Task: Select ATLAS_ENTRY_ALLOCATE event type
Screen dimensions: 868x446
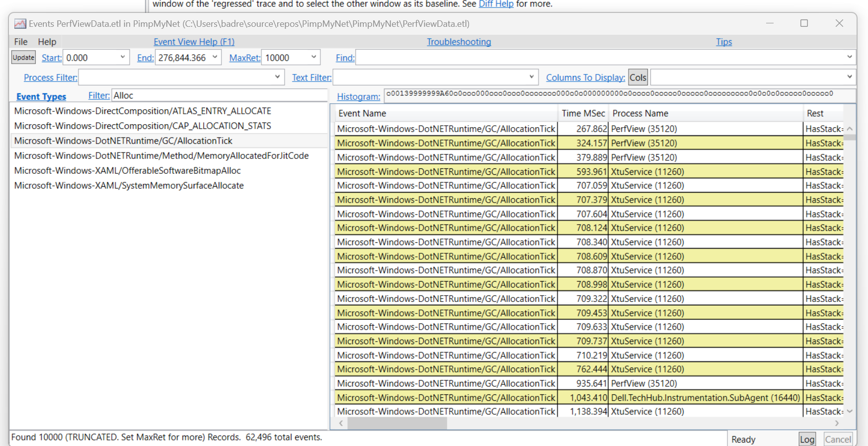Action: [169, 111]
